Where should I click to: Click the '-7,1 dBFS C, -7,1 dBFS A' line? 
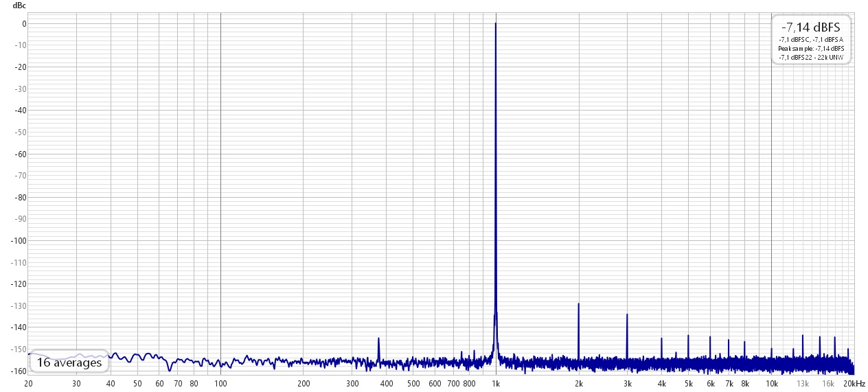coord(811,40)
